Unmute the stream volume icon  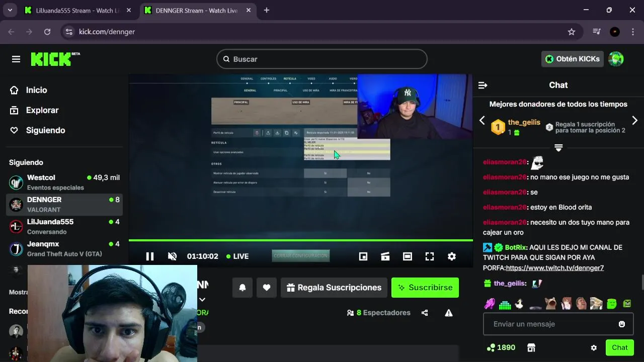click(172, 256)
